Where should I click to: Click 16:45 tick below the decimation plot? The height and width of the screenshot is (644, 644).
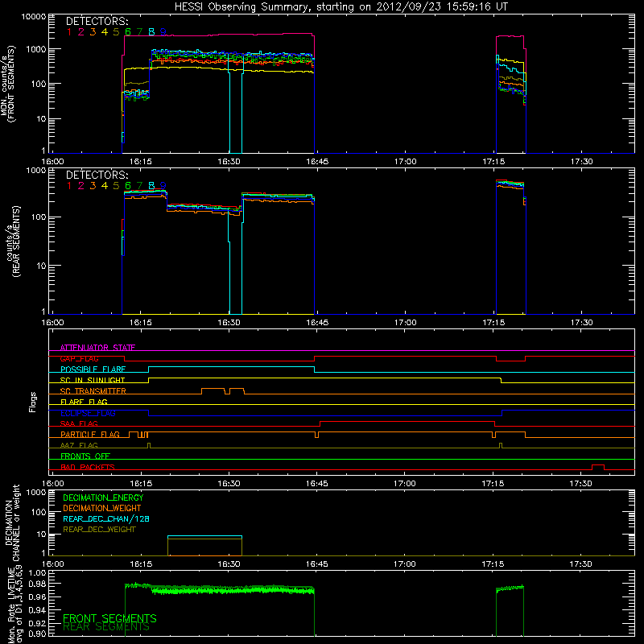pos(316,564)
